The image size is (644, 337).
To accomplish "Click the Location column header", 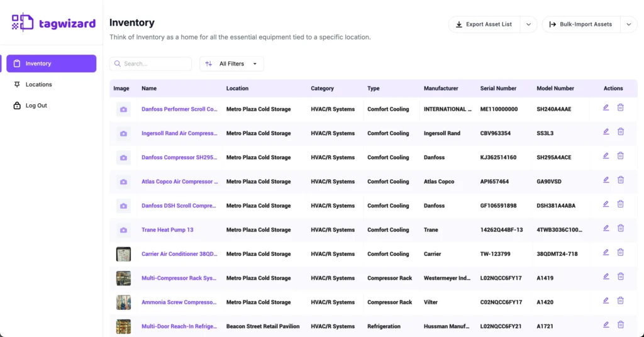I will pos(237,88).
